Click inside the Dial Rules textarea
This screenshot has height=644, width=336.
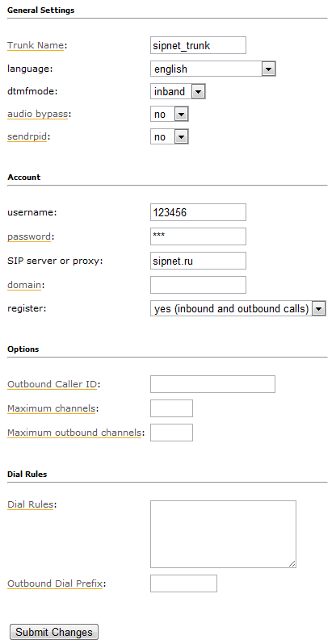point(223,534)
